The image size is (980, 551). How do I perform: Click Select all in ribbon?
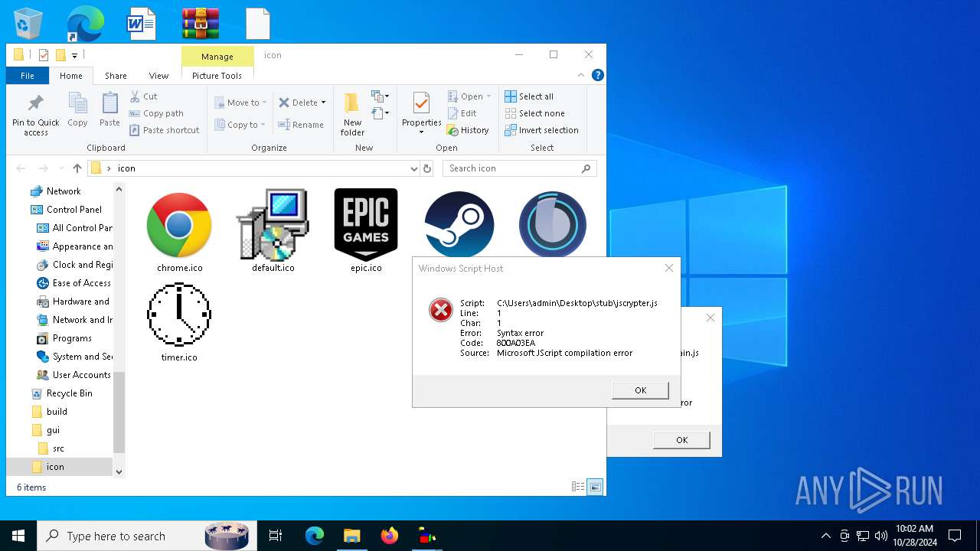(x=529, y=96)
